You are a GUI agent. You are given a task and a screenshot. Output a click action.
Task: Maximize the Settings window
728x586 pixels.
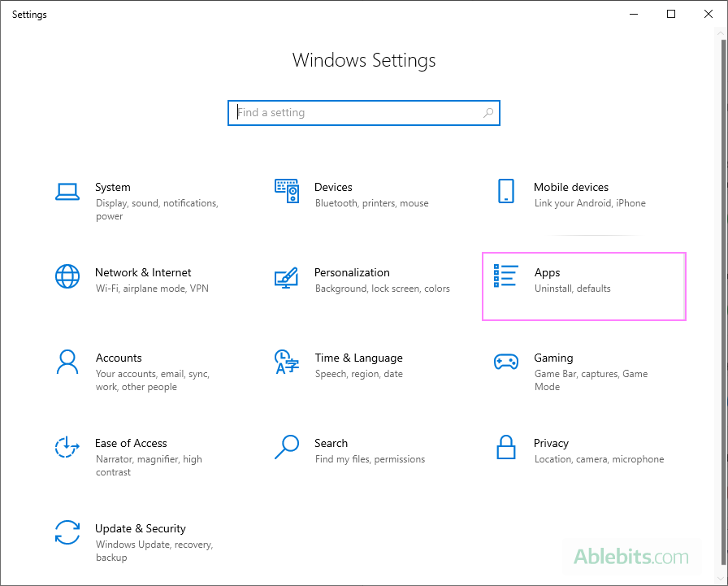click(x=671, y=14)
